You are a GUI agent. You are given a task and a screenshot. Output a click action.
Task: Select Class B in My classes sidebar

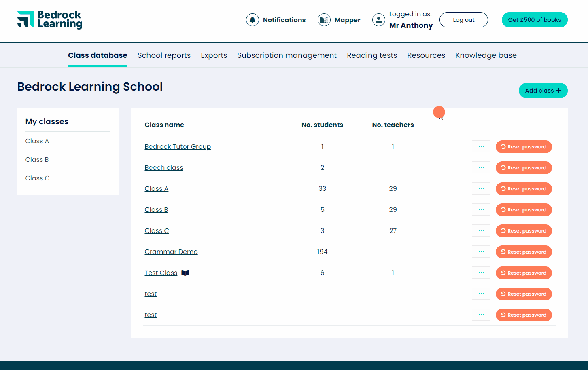point(37,159)
